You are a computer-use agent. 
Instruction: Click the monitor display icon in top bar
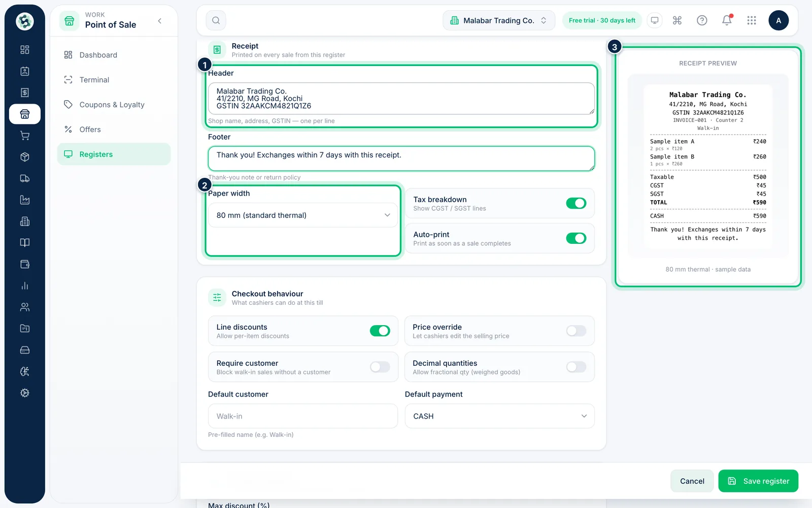(655, 20)
